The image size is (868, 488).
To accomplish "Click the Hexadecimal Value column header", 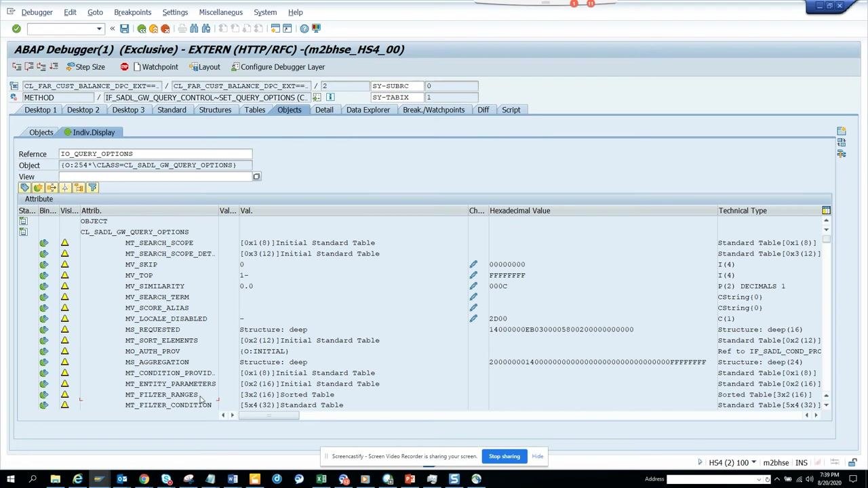I will [x=602, y=211].
